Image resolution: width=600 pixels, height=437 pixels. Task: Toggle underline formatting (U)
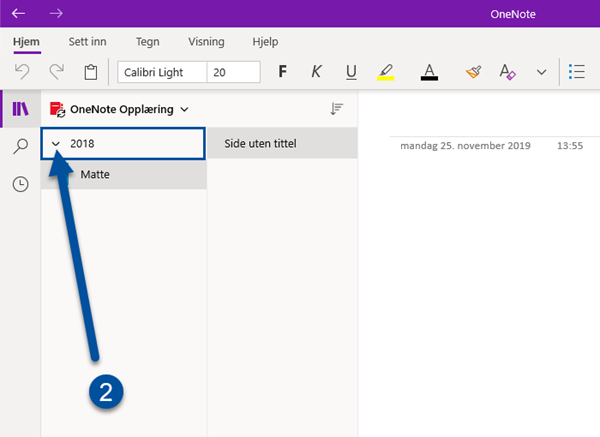point(351,72)
